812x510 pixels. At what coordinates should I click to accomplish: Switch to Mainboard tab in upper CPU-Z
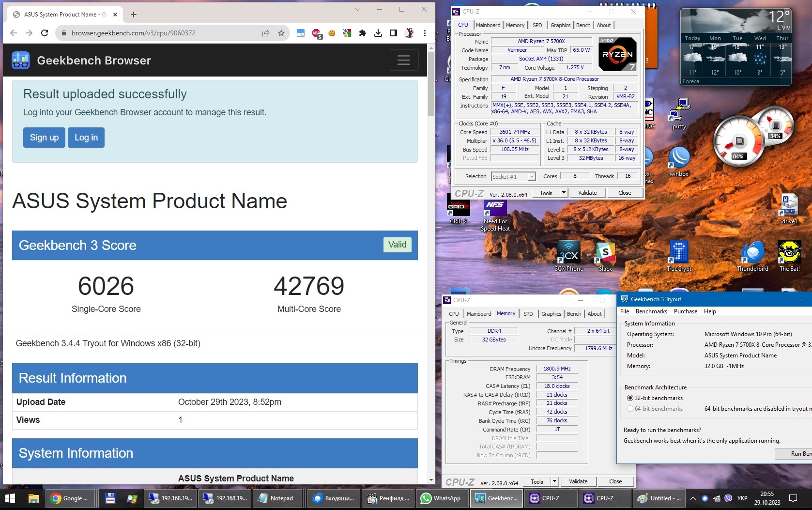(x=488, y=25)
